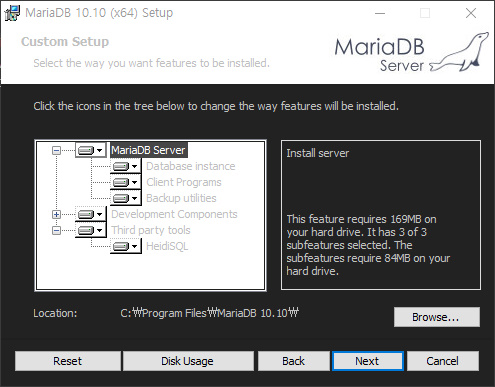Proceed with the Next button
Viewport: 495px width, 387px height.
[368, 361]
